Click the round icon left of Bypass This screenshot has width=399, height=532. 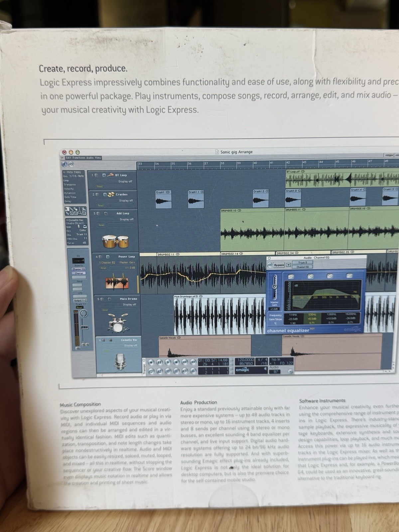pos(269,265)
